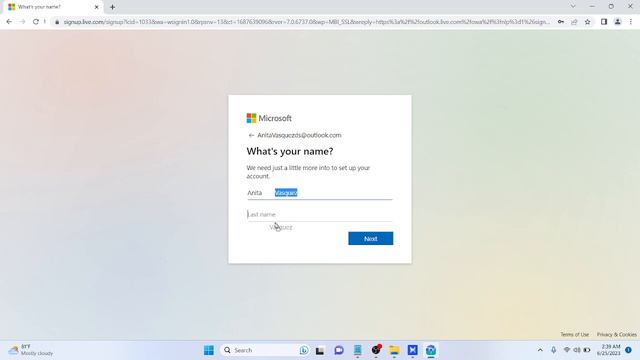640x360 pixels.
Task: Bookmark this page with star icon
Action: click(587, 22)
